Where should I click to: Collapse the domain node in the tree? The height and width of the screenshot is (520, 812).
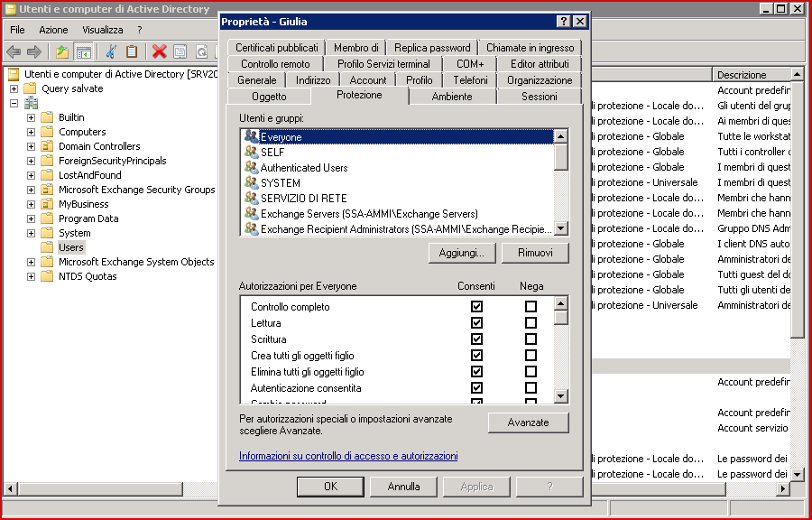click(x=14, y=103)
